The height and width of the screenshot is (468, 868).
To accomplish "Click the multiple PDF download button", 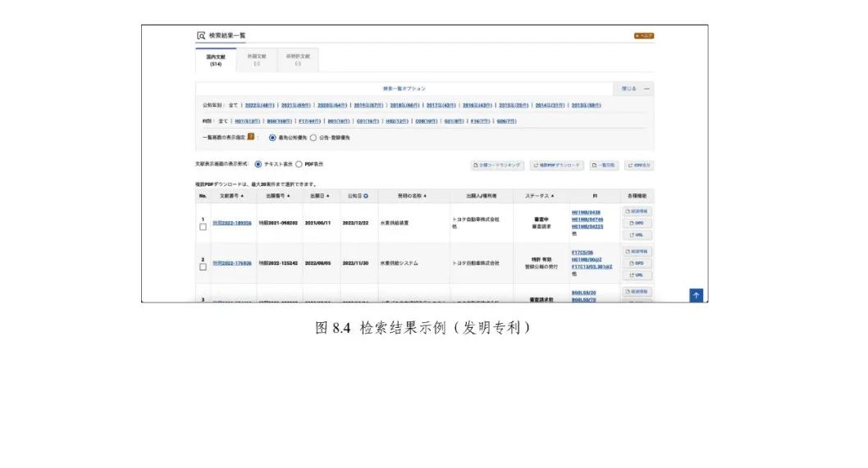I will [557, 165].
